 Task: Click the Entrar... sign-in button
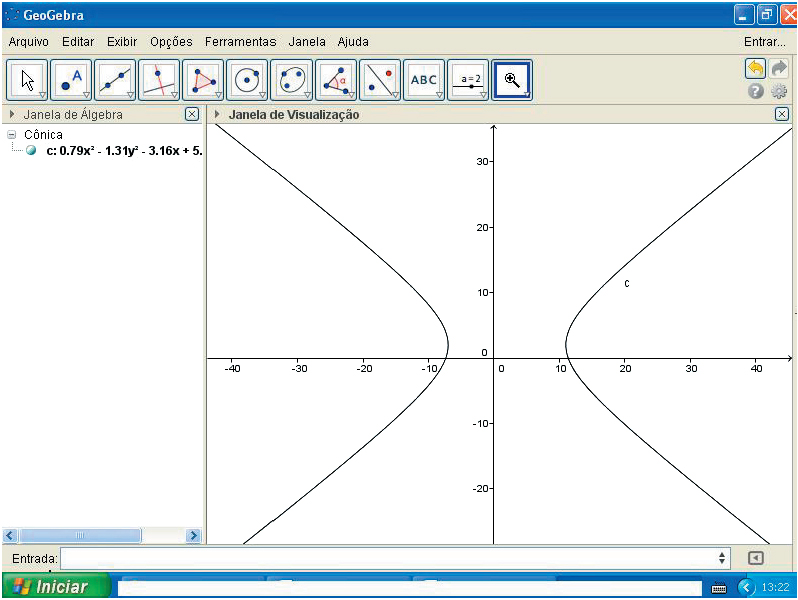(764, 42)
